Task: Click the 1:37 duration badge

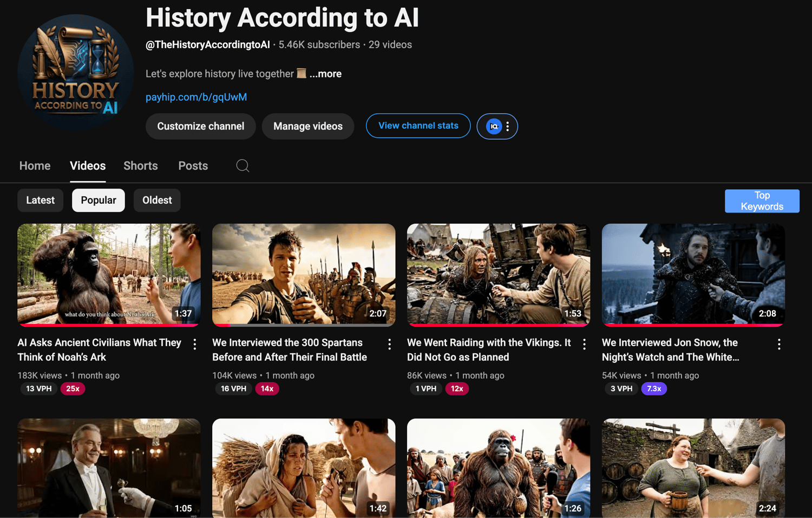Action: 184,314
